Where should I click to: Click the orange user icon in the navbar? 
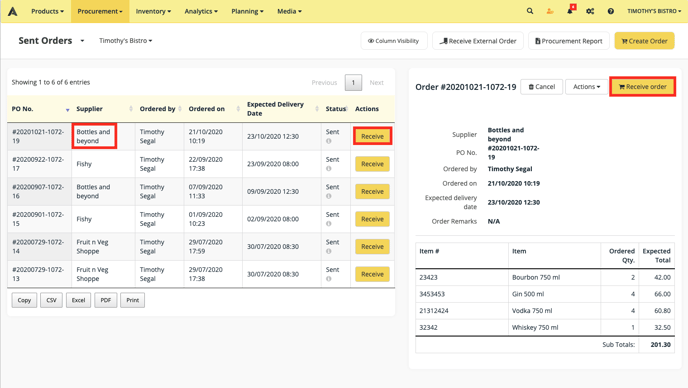click(550, 11)
